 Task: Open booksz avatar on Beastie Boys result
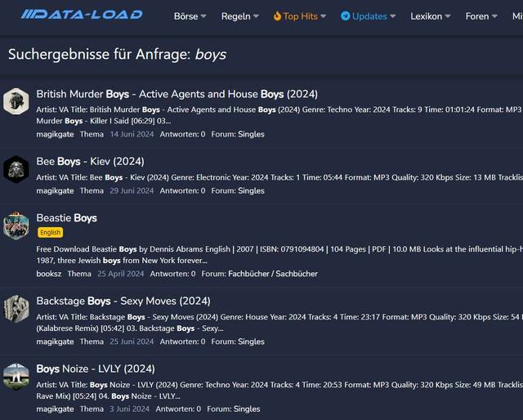16,226
